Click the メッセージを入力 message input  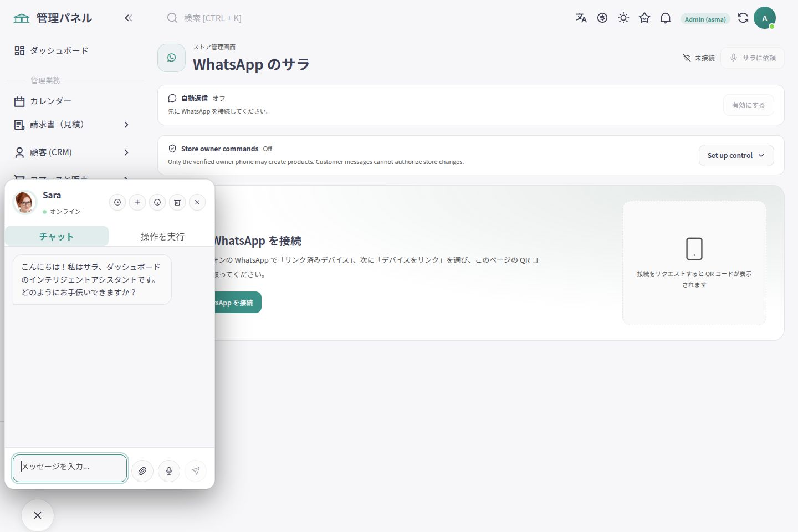coord(70,468)
